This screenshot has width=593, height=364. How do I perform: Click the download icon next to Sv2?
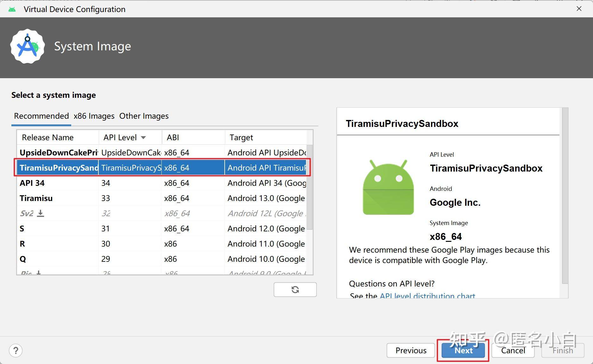click(41, 213)
